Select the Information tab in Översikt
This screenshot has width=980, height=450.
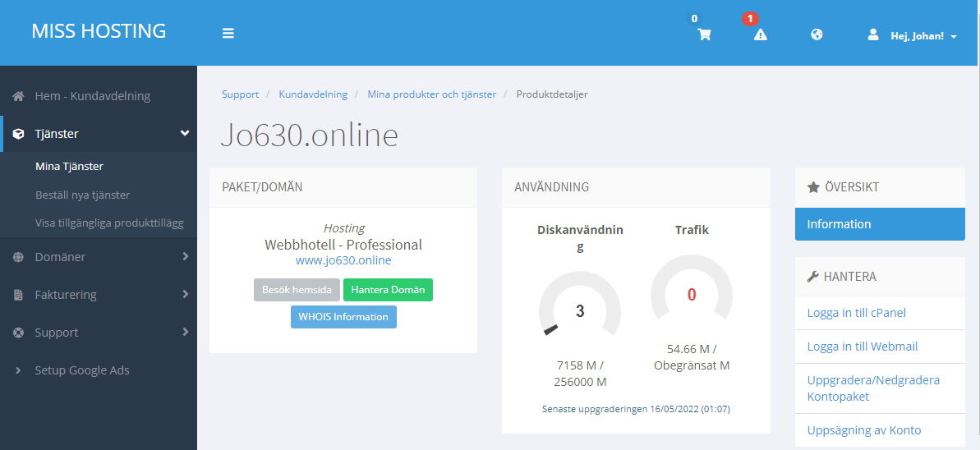click(x=880, y=224)
